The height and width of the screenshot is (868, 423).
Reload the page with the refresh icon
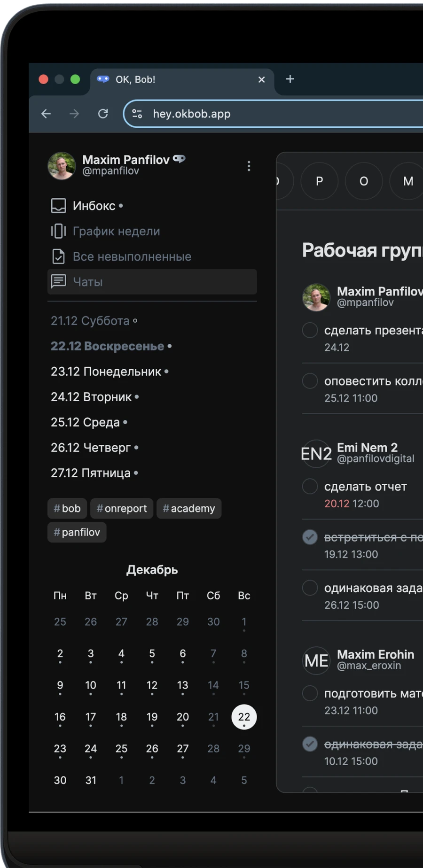[x=103, y=114]
